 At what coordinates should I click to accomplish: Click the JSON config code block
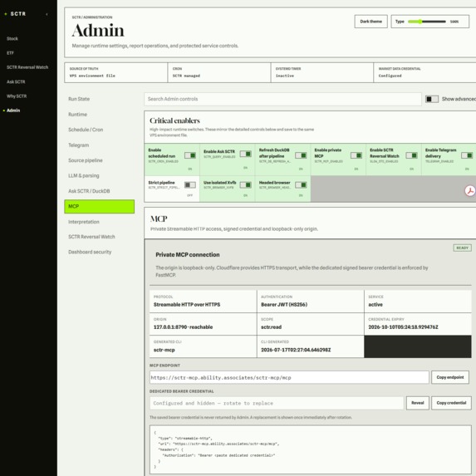[x=310, y=449]
